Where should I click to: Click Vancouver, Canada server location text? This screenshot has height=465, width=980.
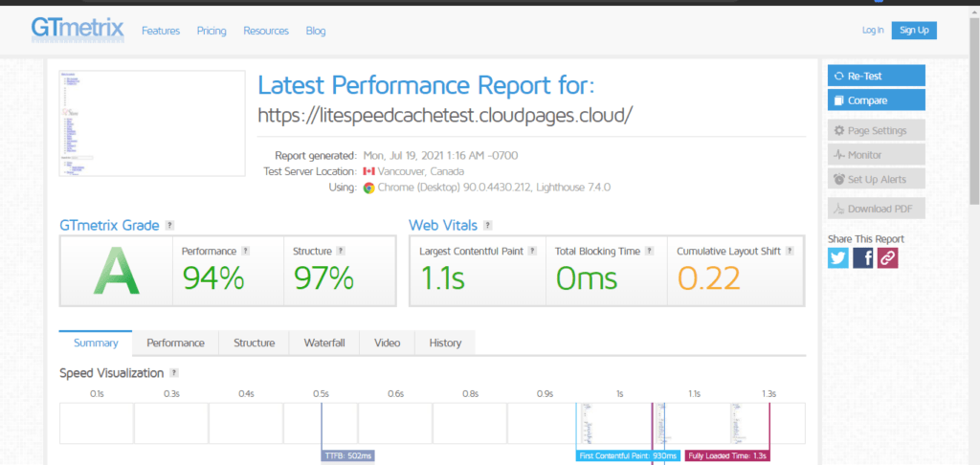point(421,171)
